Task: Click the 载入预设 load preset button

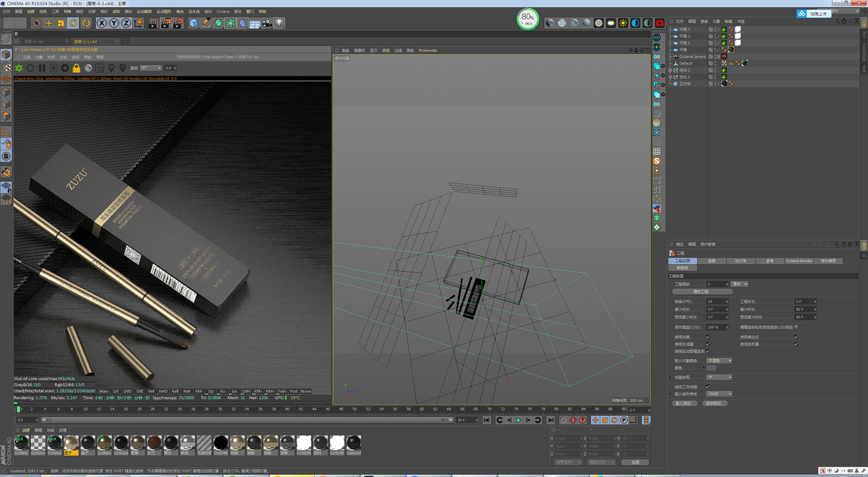Action: click(683, 403)
